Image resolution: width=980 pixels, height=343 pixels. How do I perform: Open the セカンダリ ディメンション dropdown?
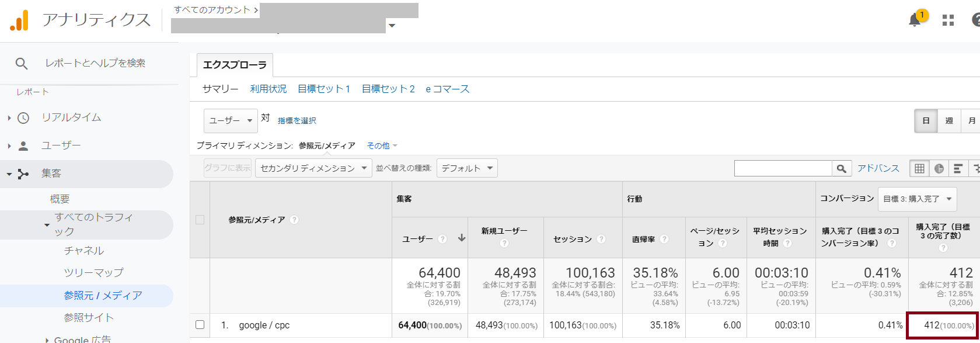[x=313, y=168]
